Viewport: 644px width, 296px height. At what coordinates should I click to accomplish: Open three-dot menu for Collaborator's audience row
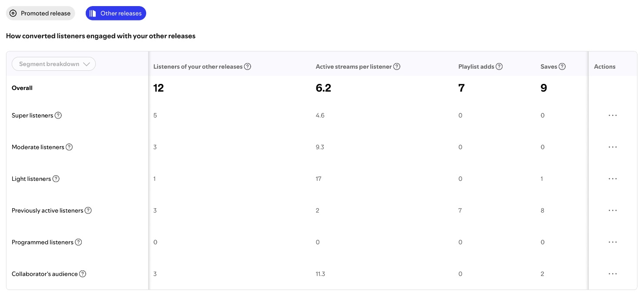click(613, 274)
